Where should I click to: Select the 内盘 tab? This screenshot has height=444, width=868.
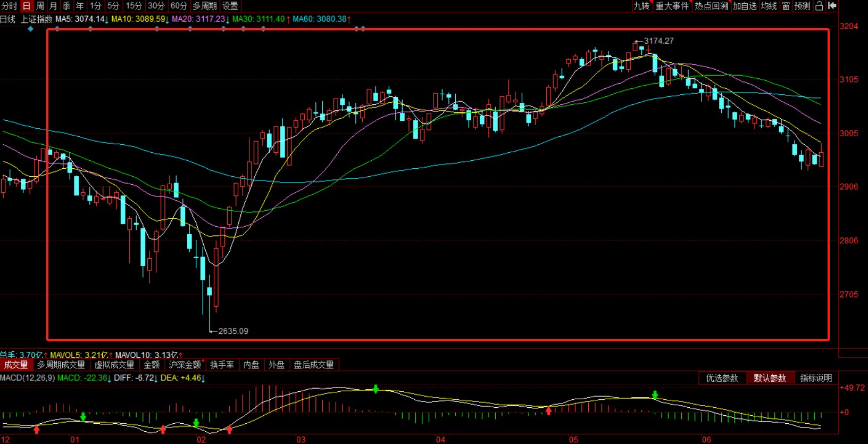pyautogui.click(x=251, y=365)
